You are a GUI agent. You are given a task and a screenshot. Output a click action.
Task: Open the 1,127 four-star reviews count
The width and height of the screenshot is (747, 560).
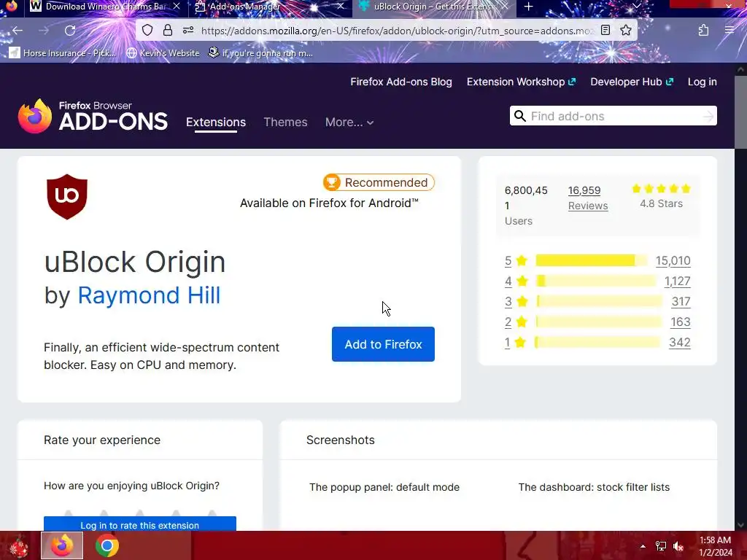pyautogui.click(x=677, y=281)
